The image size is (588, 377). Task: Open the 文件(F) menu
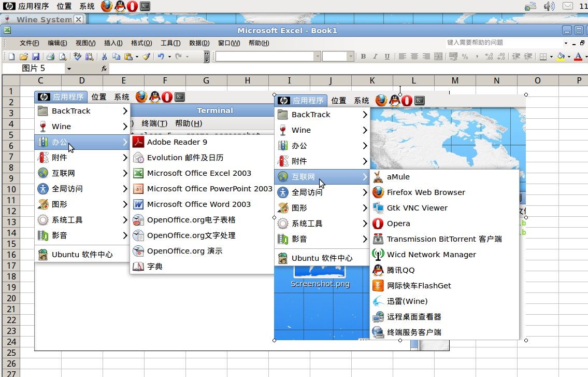tap(29, 43)
